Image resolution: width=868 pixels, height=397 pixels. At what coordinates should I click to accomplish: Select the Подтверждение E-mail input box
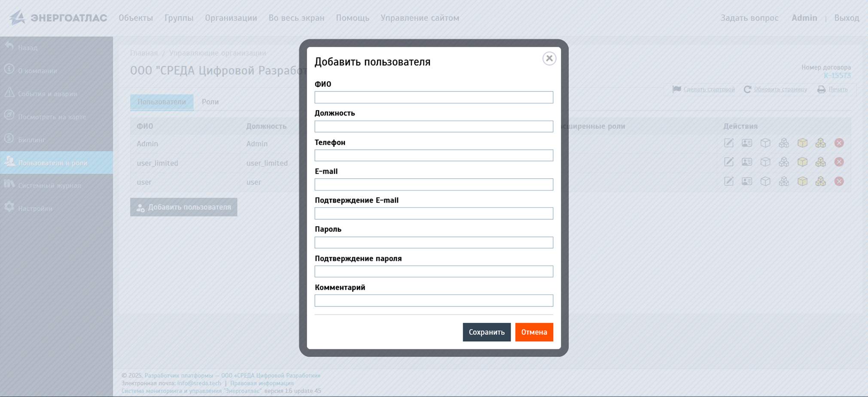coord(433,214)
